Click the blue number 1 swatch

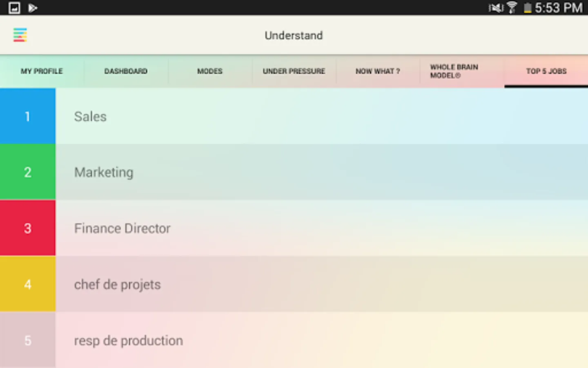[x=27, y=117]
